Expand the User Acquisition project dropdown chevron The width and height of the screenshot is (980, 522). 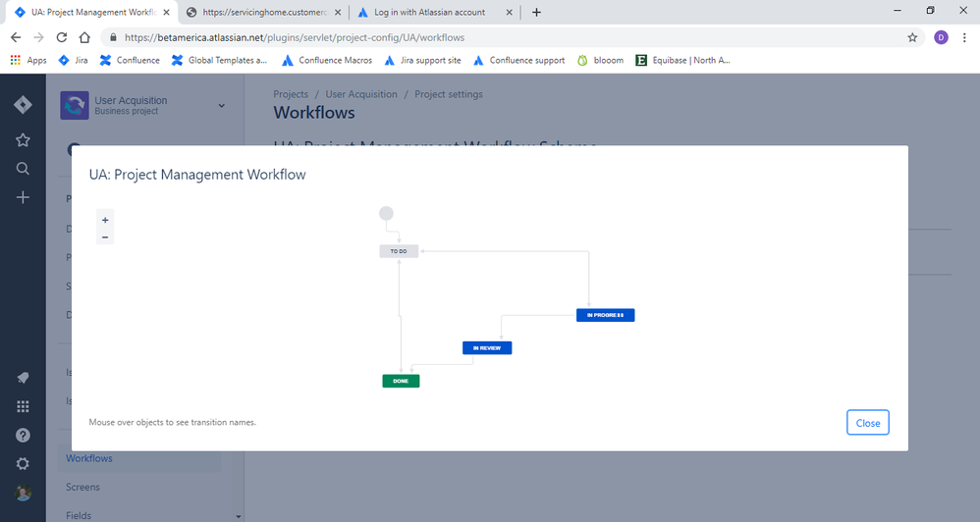pos(221,106)
